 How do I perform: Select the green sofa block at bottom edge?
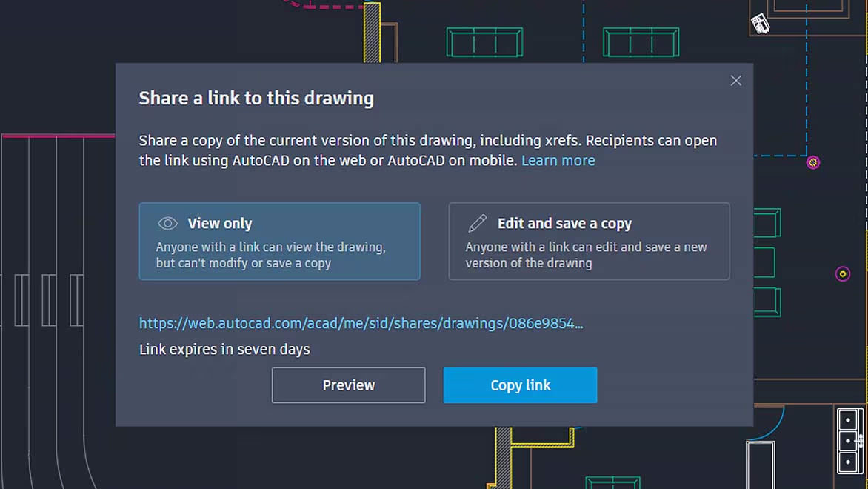pyautogui.click(x=612, y=482)
